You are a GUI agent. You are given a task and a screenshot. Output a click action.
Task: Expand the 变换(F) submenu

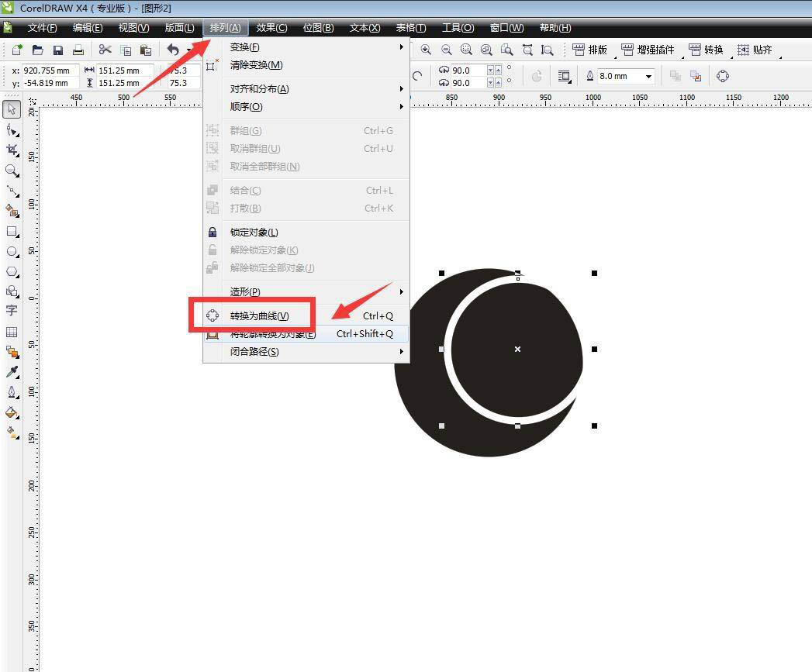401,47
